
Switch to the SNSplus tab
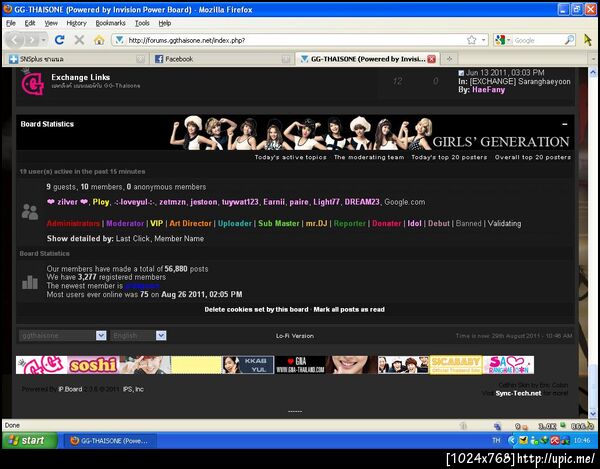(77, 59)
